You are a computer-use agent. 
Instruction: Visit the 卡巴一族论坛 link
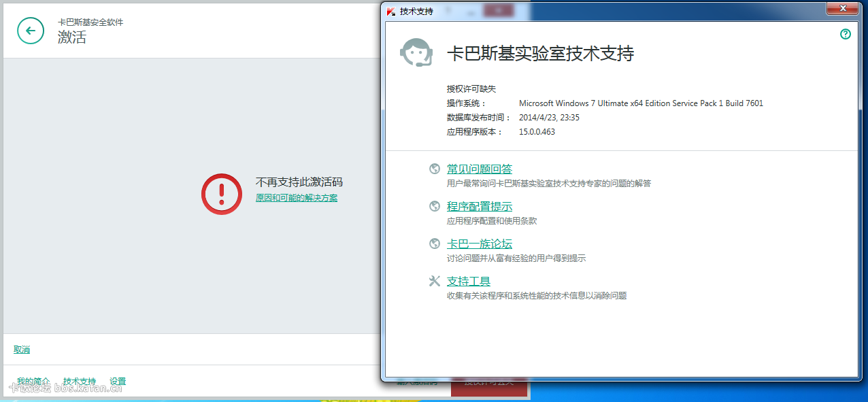tap(480, 244)
